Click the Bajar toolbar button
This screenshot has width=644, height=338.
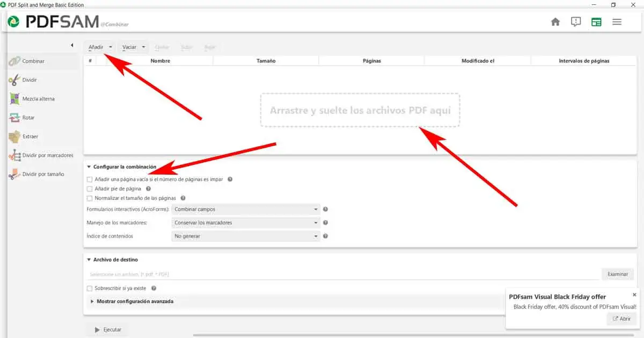point(209,47)
